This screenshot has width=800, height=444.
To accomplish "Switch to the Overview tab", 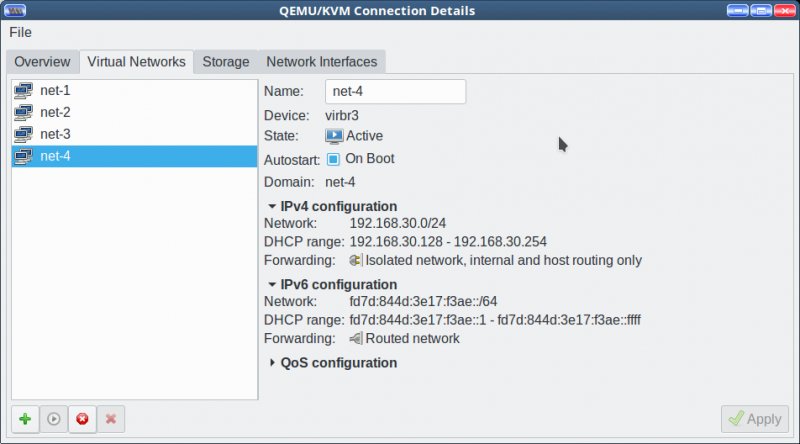I will 42,62.
